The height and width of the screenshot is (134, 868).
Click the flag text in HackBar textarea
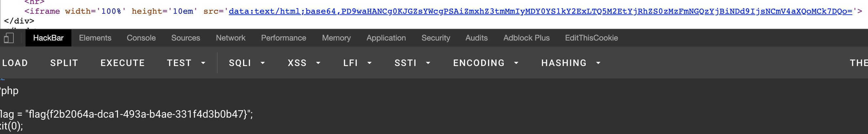tap(126, 114)
